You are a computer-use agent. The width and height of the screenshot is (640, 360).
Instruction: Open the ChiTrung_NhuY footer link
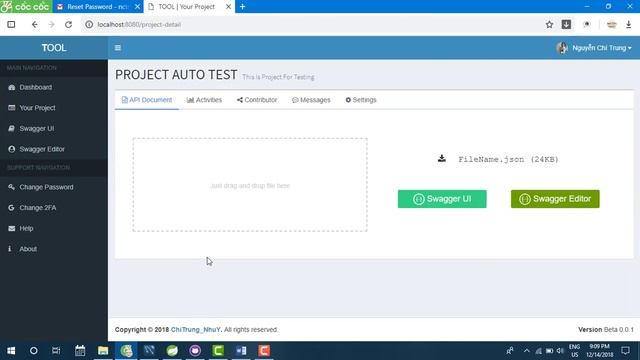[x=196, y=329]
